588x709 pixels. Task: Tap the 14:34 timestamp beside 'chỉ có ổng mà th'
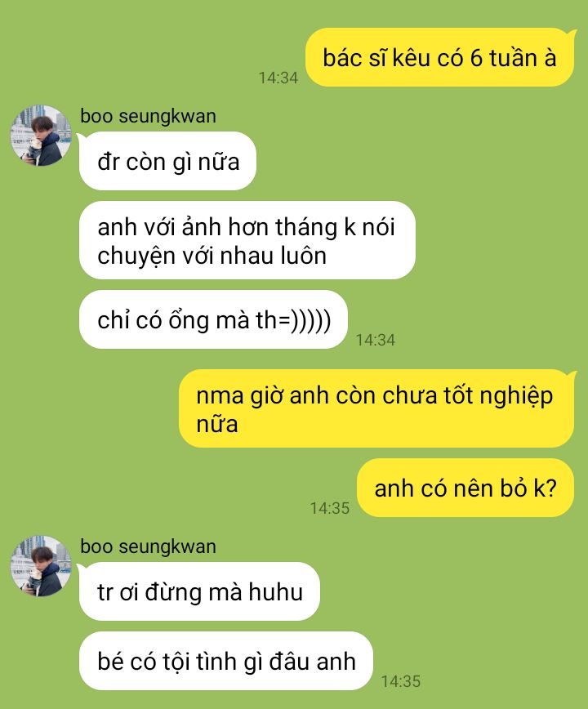[375, 340]
